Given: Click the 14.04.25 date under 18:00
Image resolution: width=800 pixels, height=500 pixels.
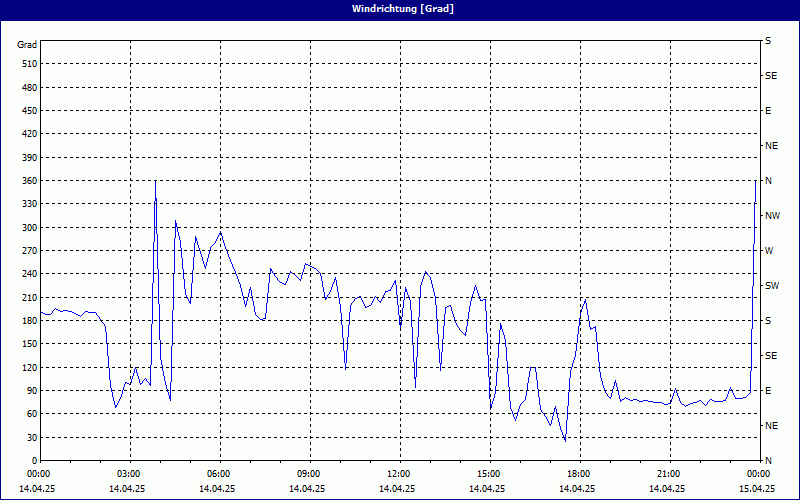Looking at the screenshot, I should click(x=577, y=488).
